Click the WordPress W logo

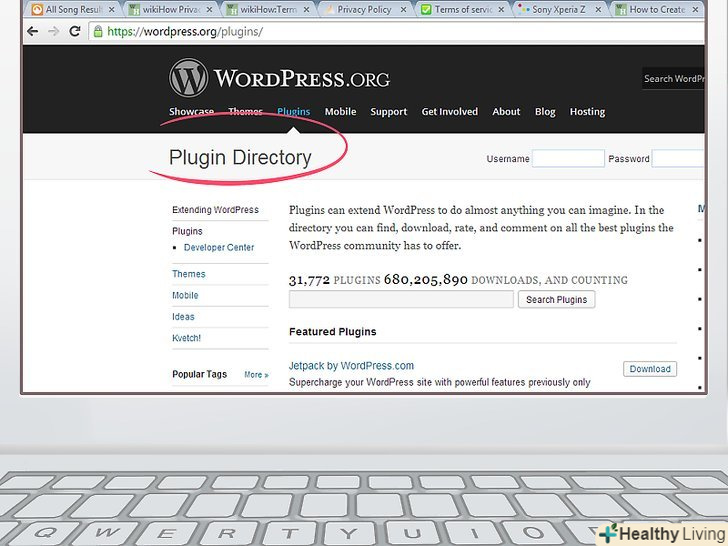tap(188, 78)
